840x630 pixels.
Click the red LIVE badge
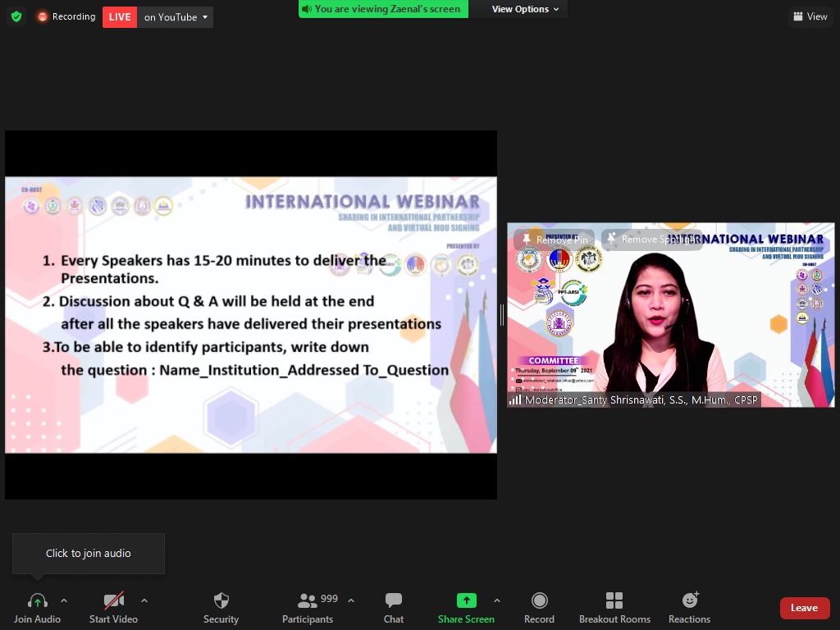tap(120, 17)
